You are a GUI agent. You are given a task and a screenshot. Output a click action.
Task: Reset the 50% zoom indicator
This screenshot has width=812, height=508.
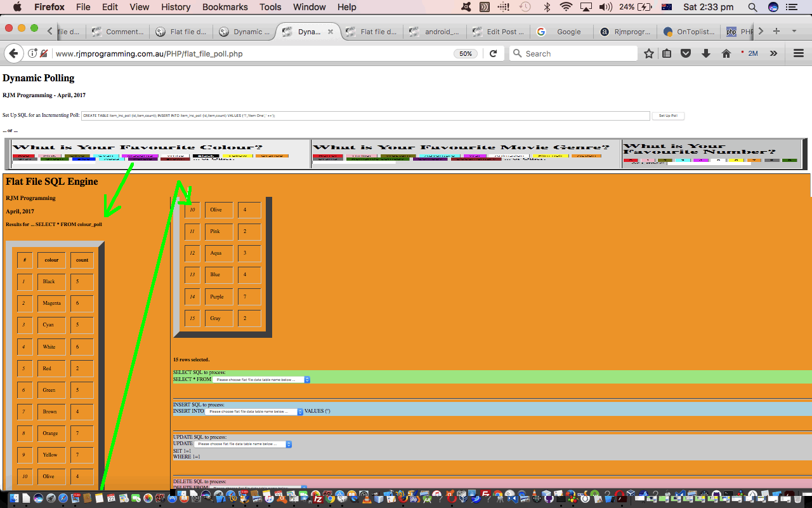pos(466,54)
